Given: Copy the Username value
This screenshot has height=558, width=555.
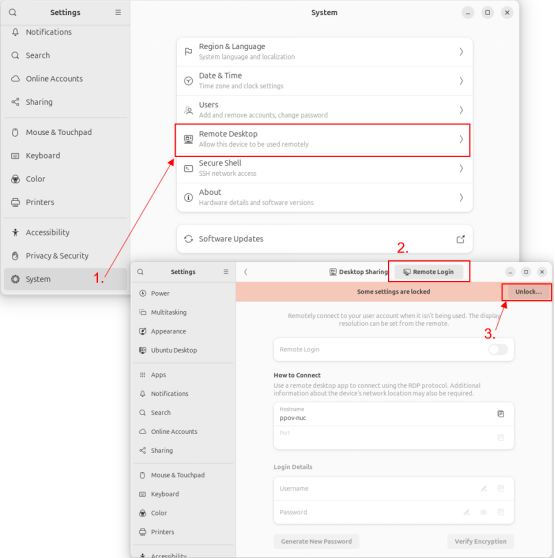Looking at the screenshot, I should pyautogui.click(x=501, y=489).
